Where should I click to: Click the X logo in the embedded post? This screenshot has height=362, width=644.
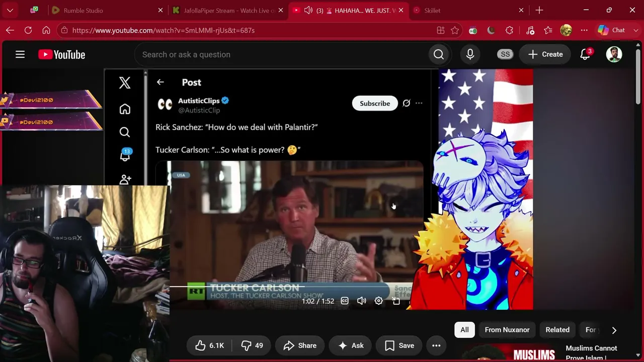pos(125,82)
